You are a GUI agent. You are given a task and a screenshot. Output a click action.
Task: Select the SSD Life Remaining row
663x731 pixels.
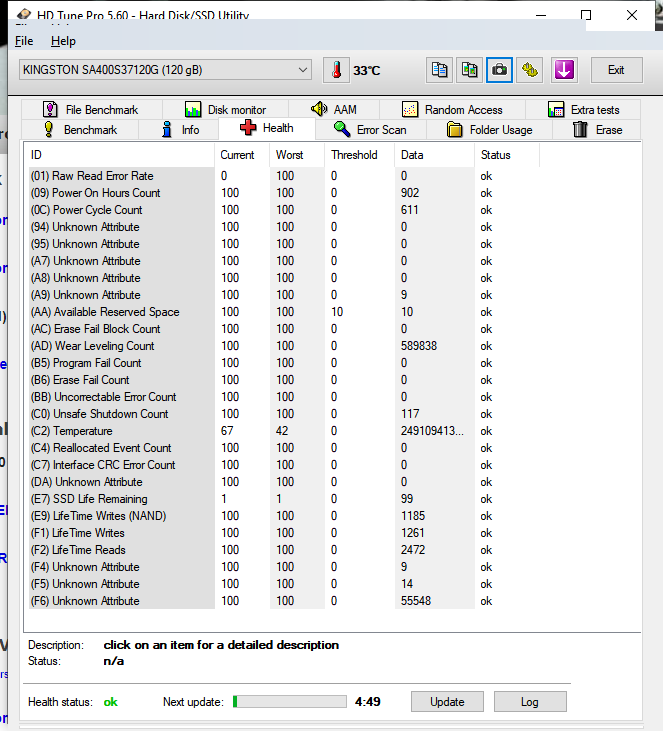pyautogui.click(x=284, y=499)
